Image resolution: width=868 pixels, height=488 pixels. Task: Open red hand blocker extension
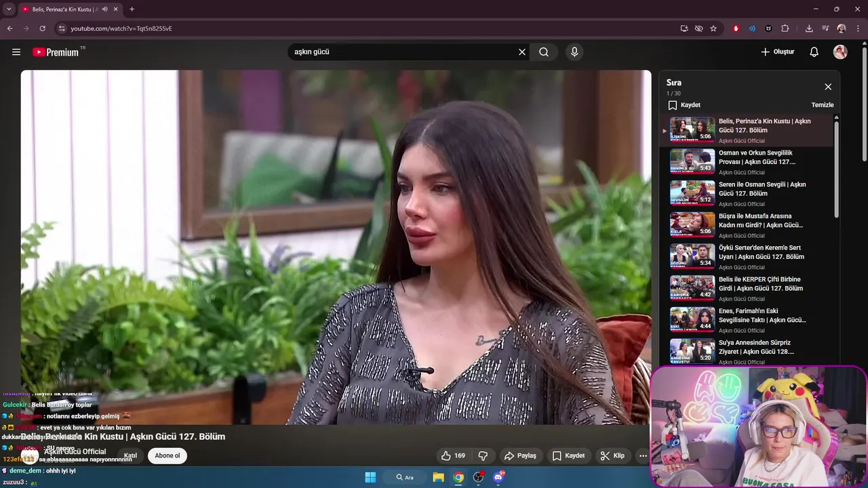pos(736,28)
